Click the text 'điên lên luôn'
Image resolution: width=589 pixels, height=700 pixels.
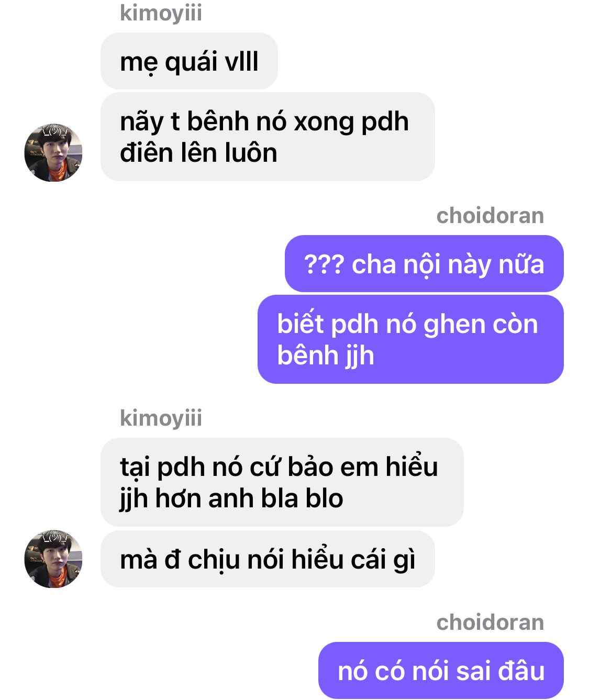click(198, 153)
